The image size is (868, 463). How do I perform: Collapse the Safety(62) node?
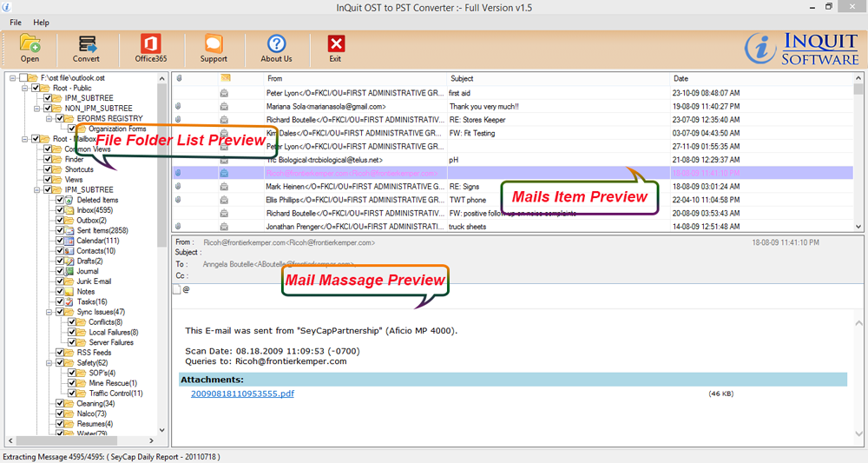49,363
